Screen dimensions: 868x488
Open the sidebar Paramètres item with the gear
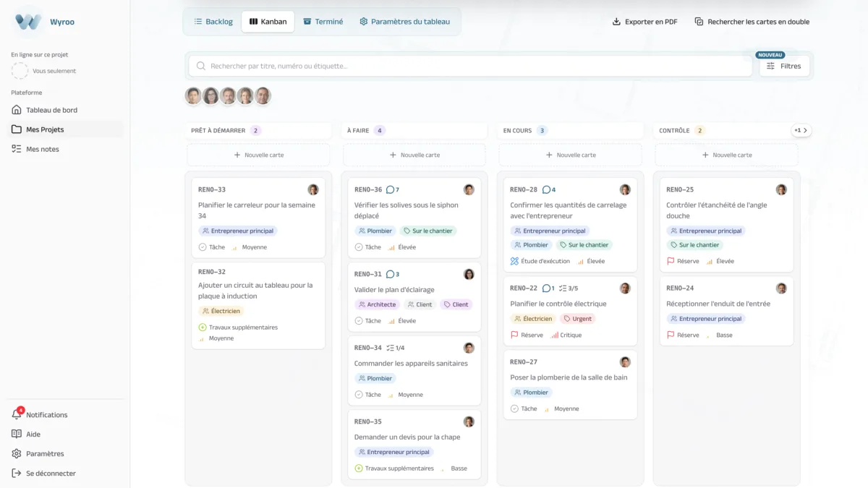[x=65, y=453]
